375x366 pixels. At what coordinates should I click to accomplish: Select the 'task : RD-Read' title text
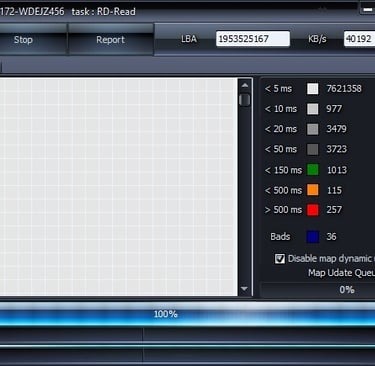click(104, 12)
